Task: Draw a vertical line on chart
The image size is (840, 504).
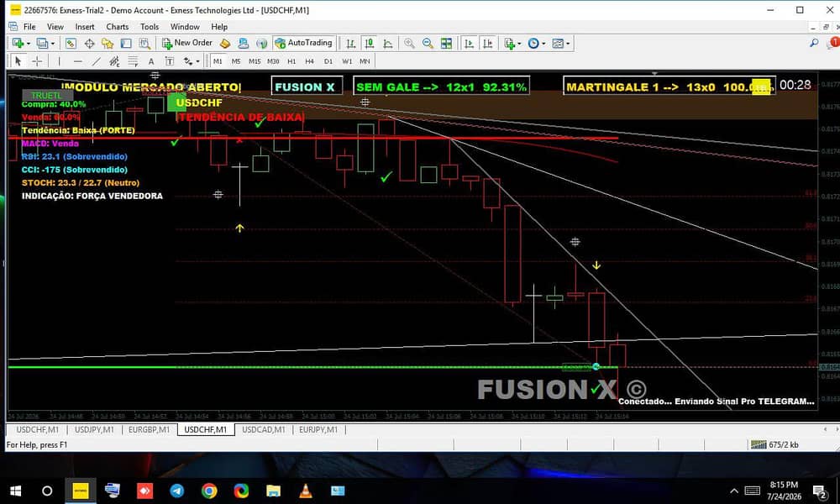Action: click(x=59, y=61)
